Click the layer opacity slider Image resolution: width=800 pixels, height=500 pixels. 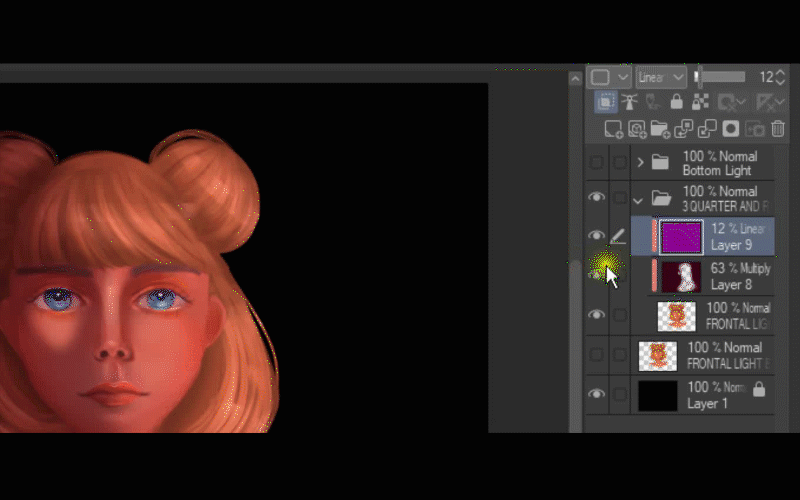point(719,77)
